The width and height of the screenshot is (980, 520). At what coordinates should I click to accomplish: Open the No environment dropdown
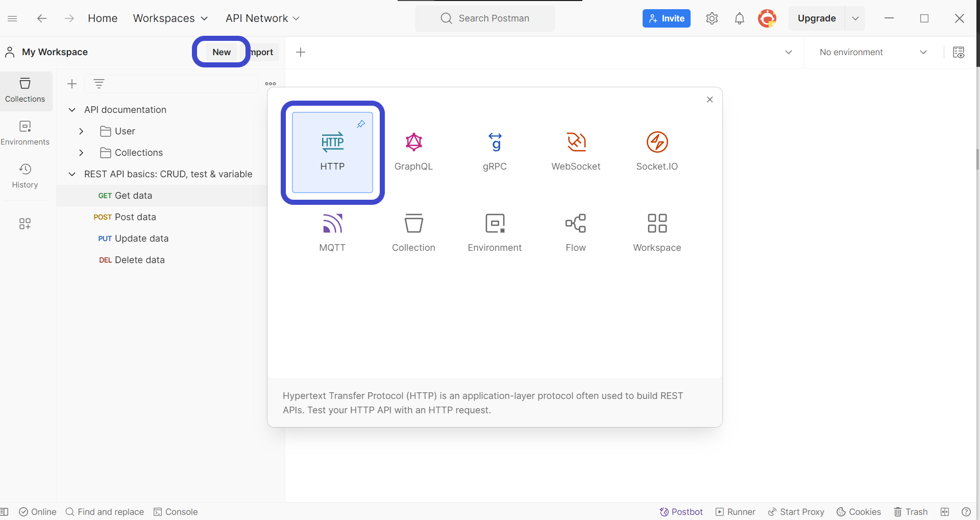(873, 52)
